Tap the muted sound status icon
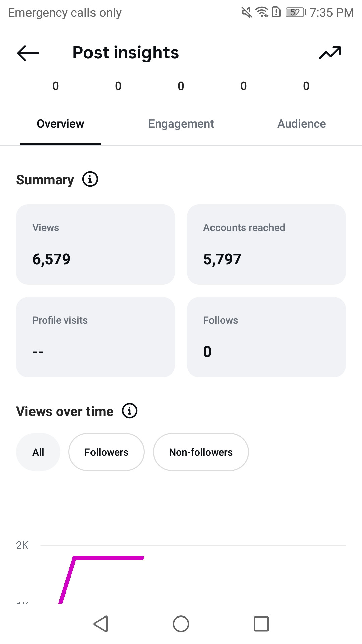 [x=247, y=12]
